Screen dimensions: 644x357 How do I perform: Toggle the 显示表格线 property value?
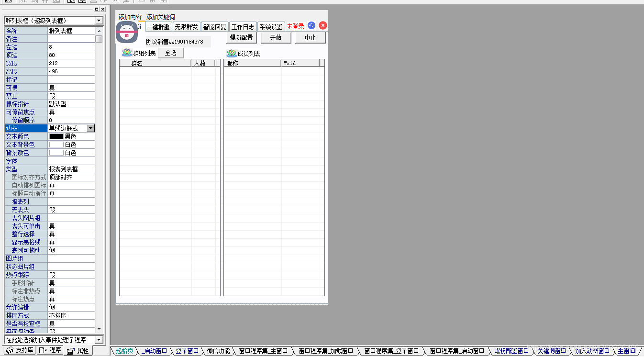click(x=71, y=242)
